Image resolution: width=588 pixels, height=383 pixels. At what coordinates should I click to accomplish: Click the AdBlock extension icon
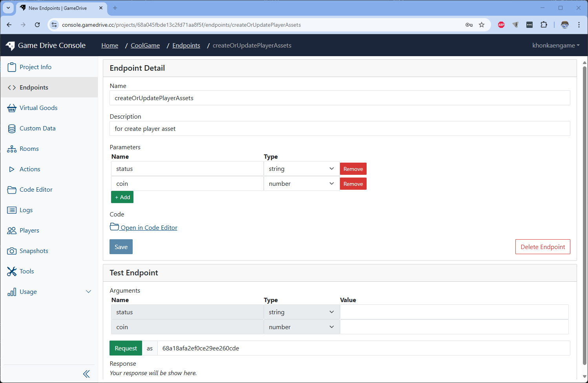click(501, 24)
